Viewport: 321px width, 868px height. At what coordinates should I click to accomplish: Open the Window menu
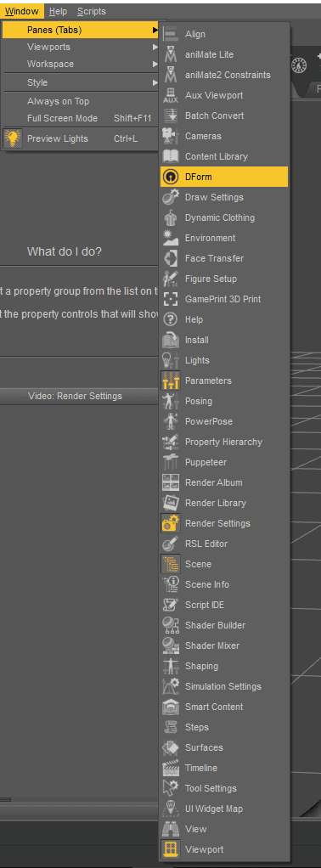click(x=22, y=11)
